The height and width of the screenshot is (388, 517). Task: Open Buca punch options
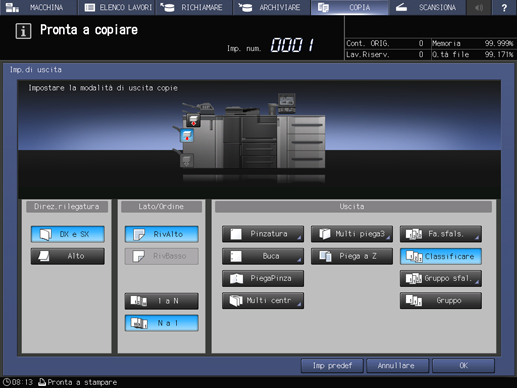tap(263, 256)
